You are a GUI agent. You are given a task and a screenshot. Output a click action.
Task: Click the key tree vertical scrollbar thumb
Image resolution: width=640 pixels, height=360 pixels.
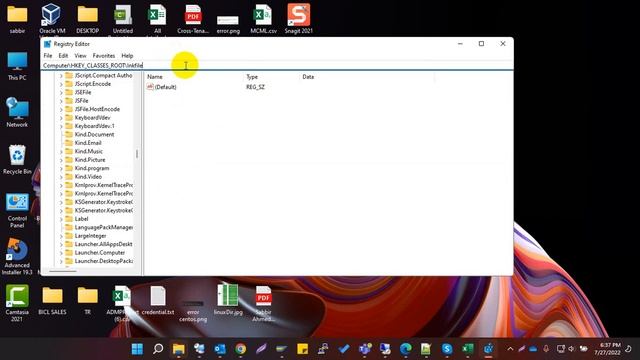(x=137, y=154)
